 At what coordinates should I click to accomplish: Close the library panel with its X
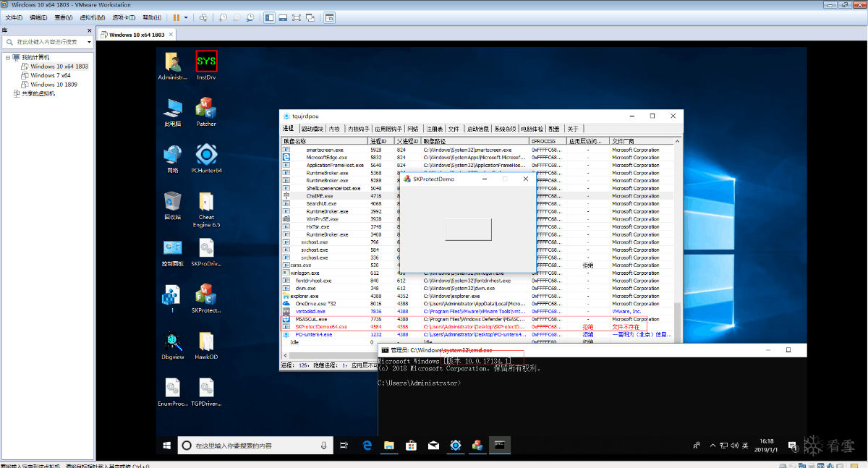[x=90, y=31]
